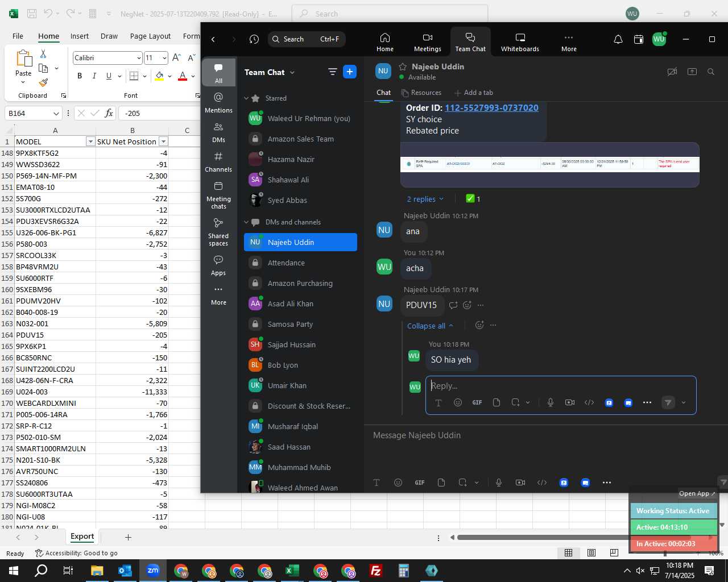This screenshot has height=582, width=728.
Task: Open Excel File menu
Action: tap(18, 36)
